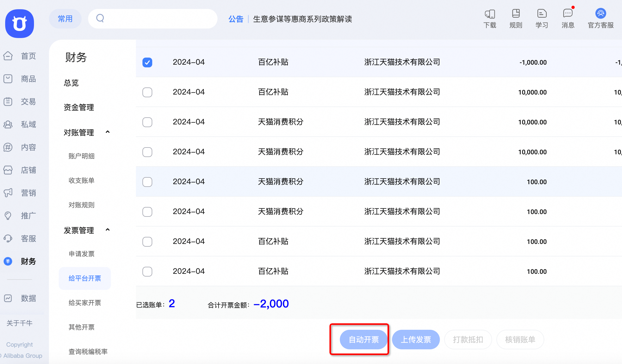Check the bottom 百亿补贴 100.00 row checkbox
622x364 pixels.
pyautogui.click(x=147, y=272)
